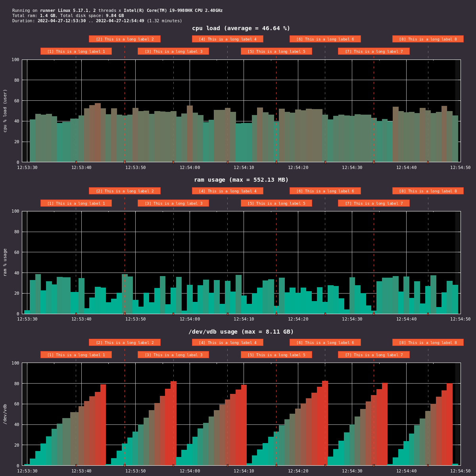
Task: Click the 12:54:30 tick under ram usage chart
Action: coord(352,319)
